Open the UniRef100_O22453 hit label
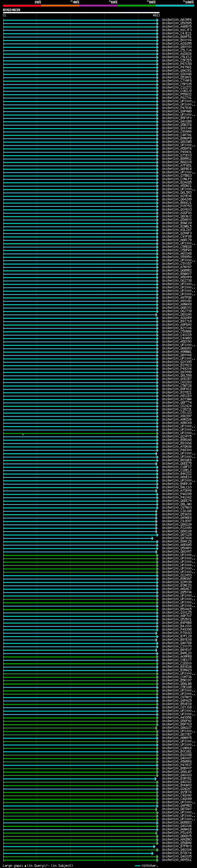The image size is (197, 868). click(176, 575)
